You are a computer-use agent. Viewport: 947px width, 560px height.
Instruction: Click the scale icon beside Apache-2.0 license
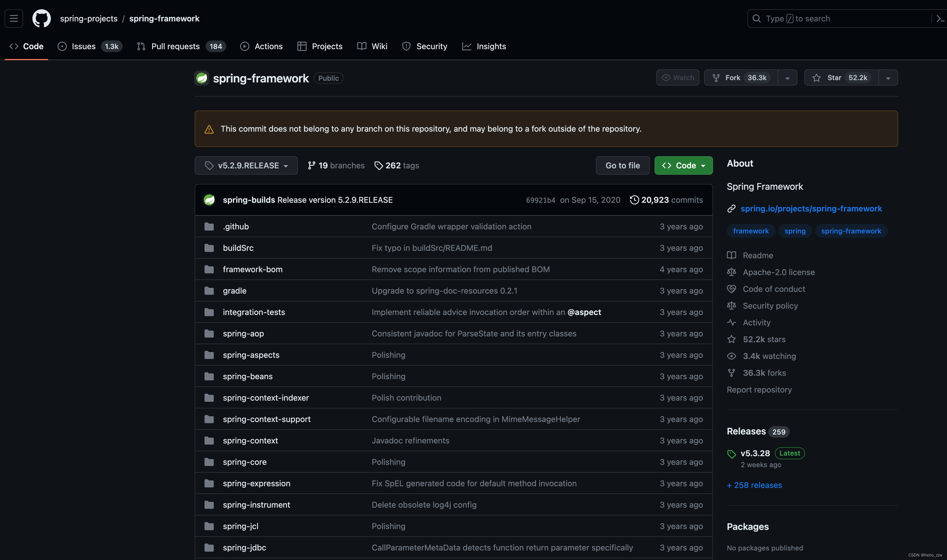click(731, 272)
